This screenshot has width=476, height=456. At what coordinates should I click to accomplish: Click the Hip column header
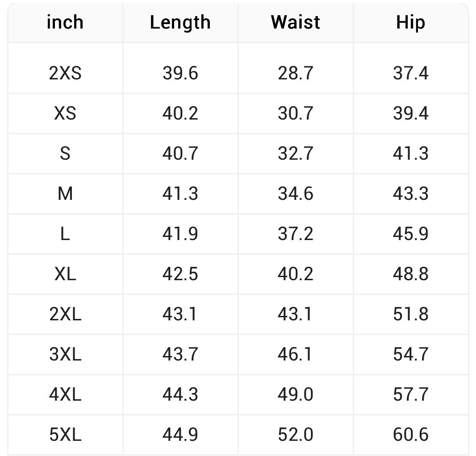pyautogui.click(x=410, y=22)
